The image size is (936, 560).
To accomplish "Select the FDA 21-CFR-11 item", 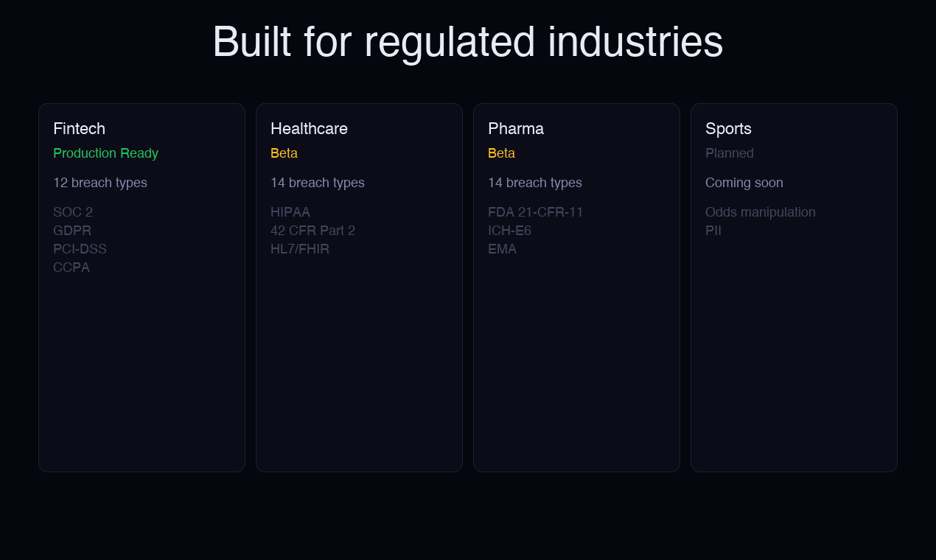I will (536, 212).
